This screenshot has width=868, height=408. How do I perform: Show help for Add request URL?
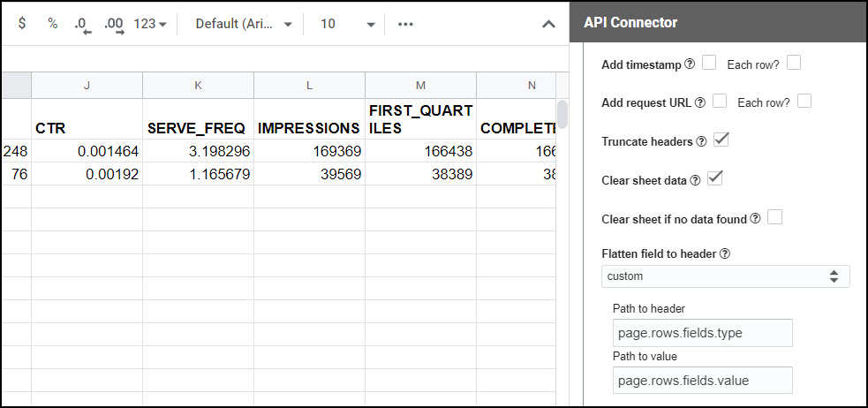[699, 102]
